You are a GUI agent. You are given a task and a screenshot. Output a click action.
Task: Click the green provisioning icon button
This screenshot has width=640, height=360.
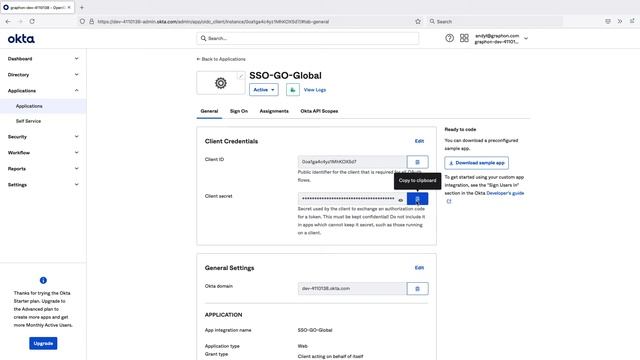pyautogui.click(x=293, y=90)
